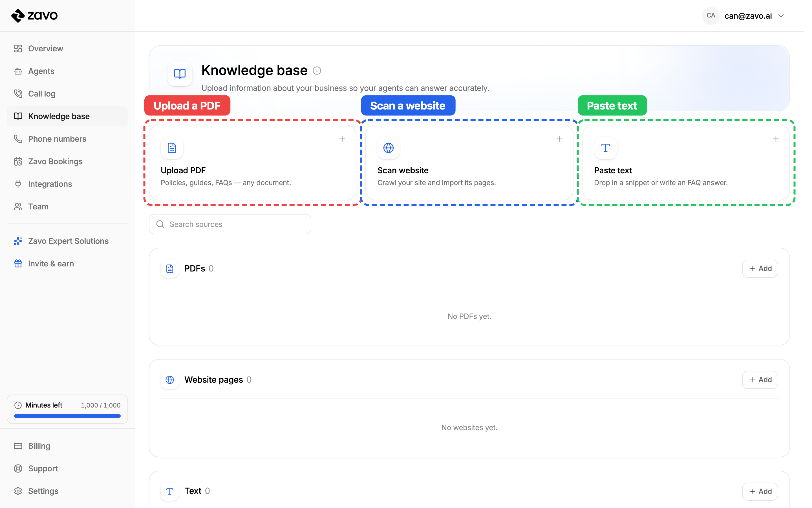This screenshot has width=812, height=508.
Task: Click the Zavo logo
Action: (34, 16)
